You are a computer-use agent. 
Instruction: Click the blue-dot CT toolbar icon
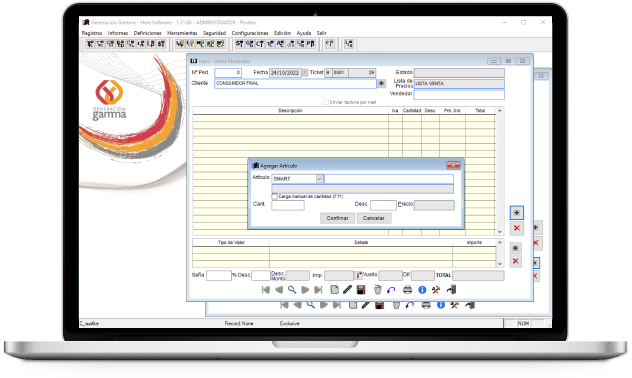(259, 44)
